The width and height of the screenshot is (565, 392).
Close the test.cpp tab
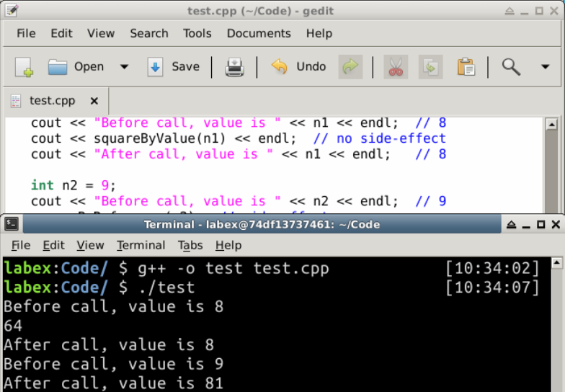click(x=94, y=101)
